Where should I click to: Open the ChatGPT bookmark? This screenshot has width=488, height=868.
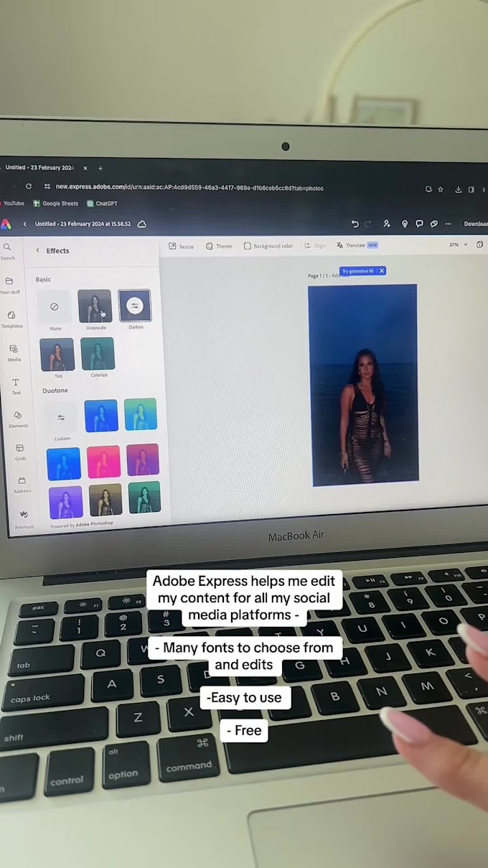(x=102, y=204)
